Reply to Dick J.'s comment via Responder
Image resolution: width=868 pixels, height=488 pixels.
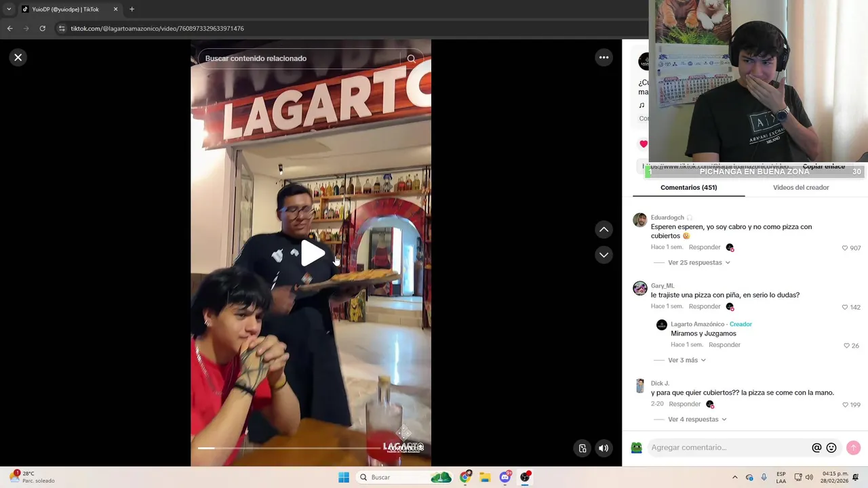click(685, 404)
